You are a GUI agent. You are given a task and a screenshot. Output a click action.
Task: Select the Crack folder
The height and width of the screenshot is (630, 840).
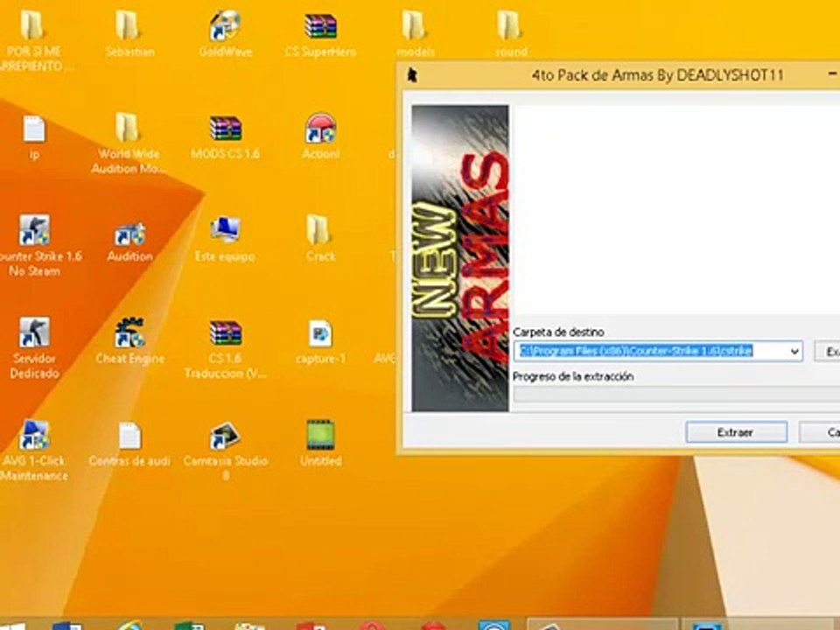pos(320,240)
